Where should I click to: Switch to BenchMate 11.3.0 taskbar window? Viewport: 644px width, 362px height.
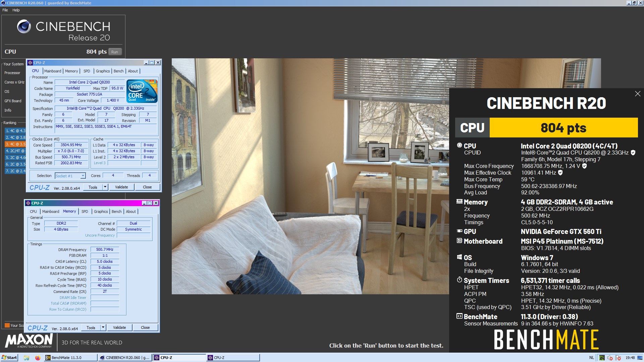[70, 358]
